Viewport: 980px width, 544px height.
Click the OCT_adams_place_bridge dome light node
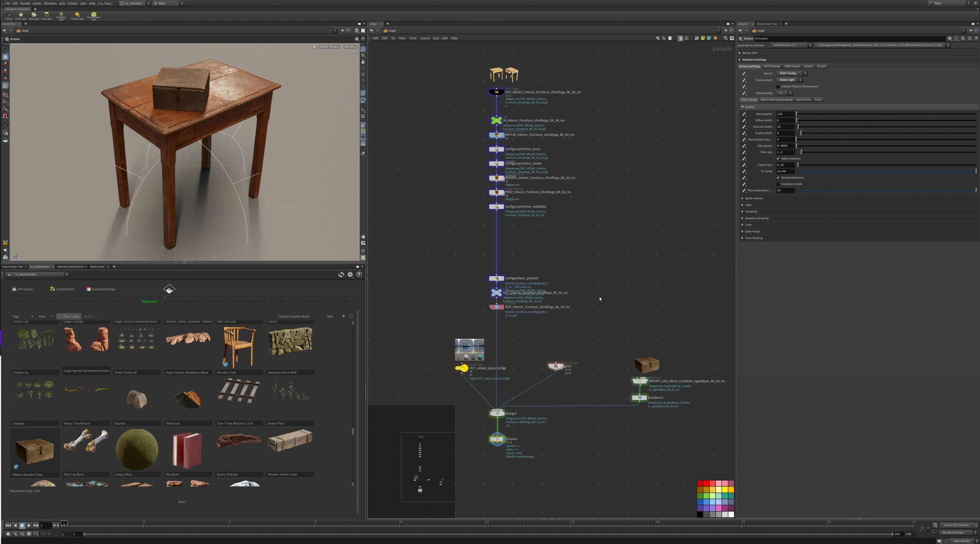462,368
